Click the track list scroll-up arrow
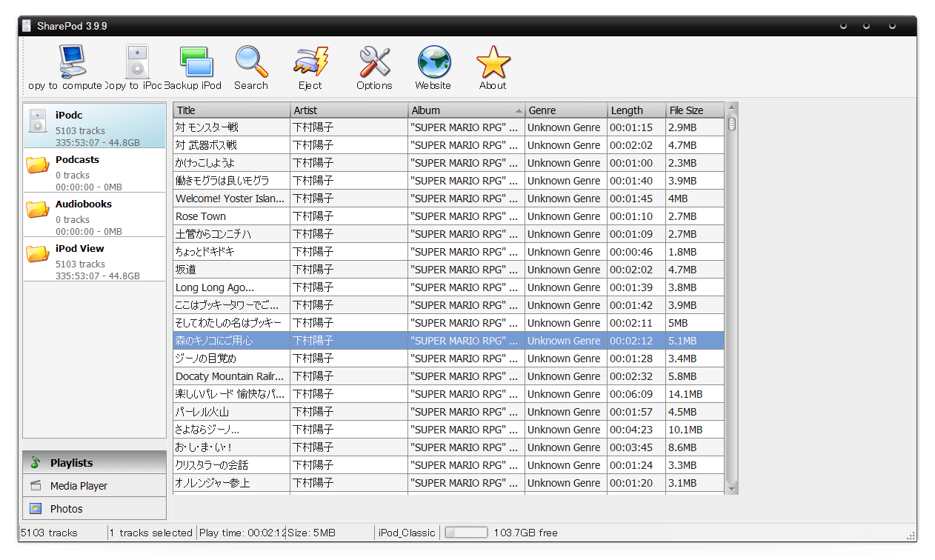The height and width of the screenshot is (560, 935). [732, 108]
